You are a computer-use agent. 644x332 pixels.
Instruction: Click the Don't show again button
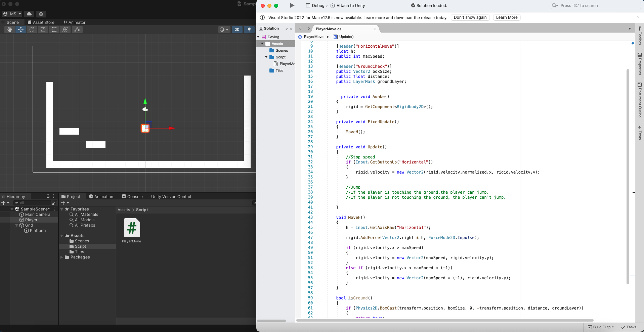tap(470, 17)
